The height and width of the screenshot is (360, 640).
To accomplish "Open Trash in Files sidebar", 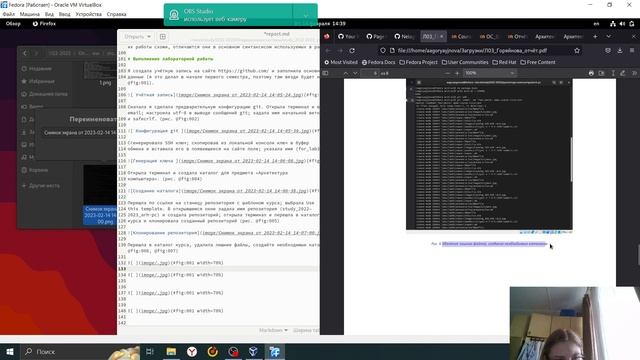I will click(34, 170).
